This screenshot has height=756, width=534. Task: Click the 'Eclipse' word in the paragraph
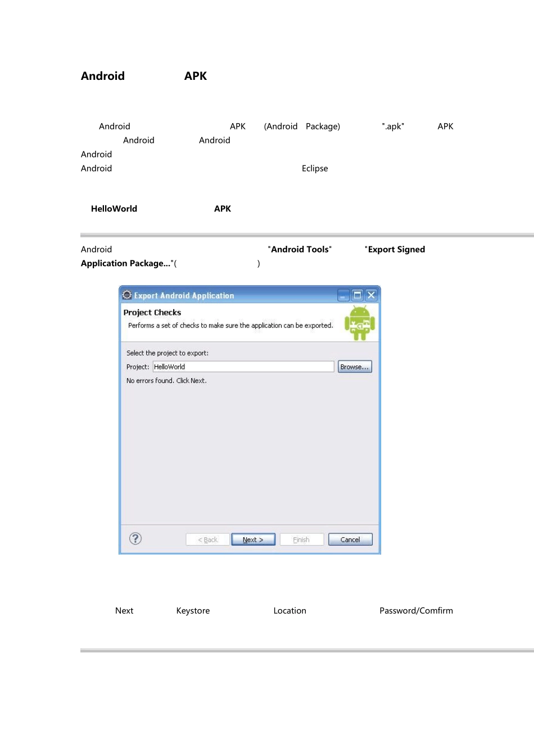point(315,168)
